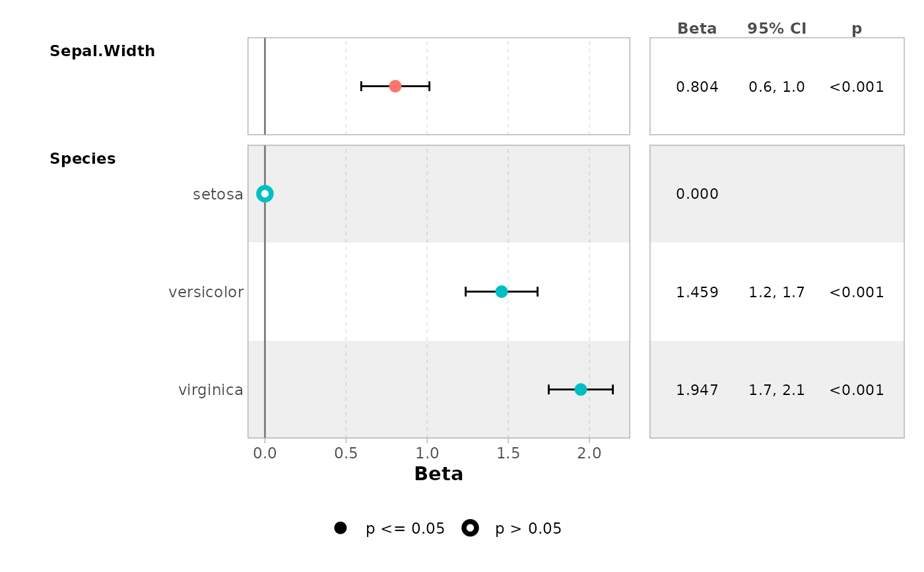The image size is (924, 572).
Task: Click the teal virginica estimate dot
Action: point(580,390)
